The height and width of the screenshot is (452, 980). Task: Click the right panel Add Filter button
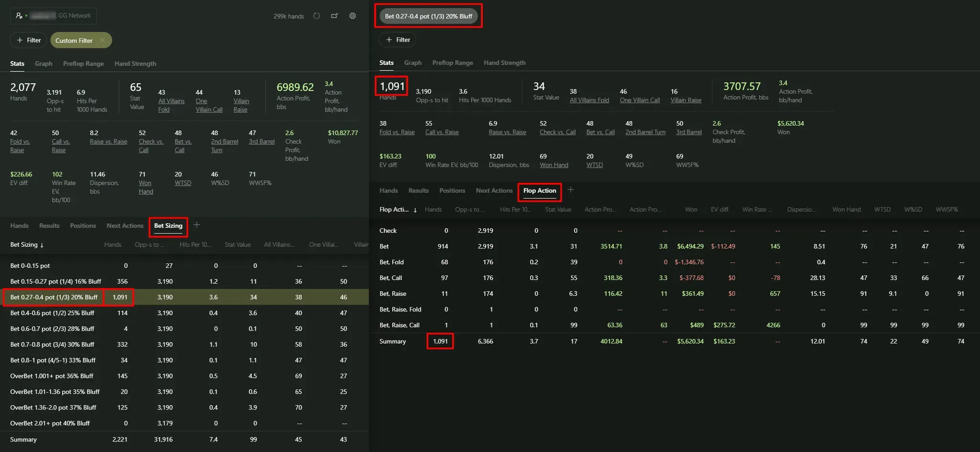coord(398,40)
